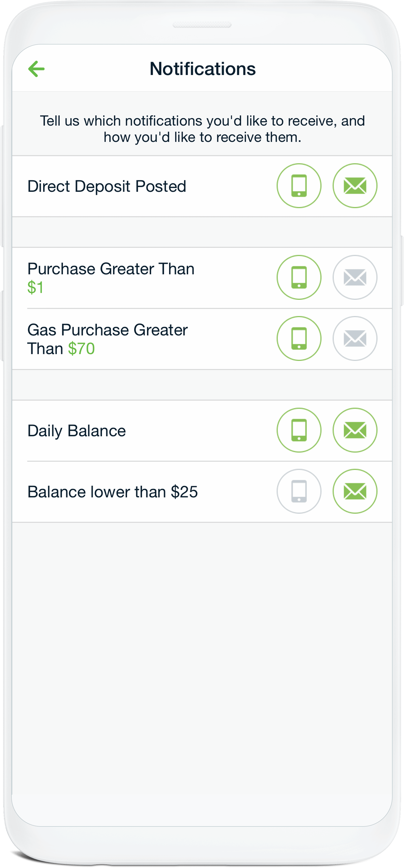Tap the Gas Purchase Greater Than label
This screenshot has width=404, height=868.
point(107,330)
